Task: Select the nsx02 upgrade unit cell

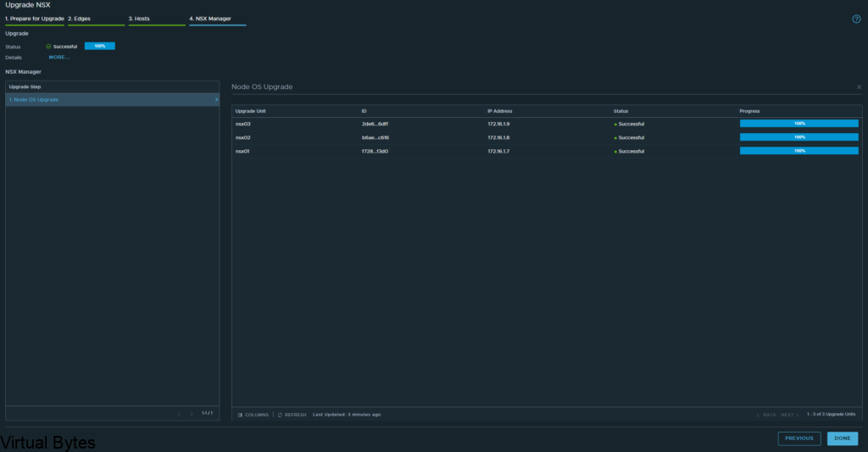Action: (x=243, y=137)
